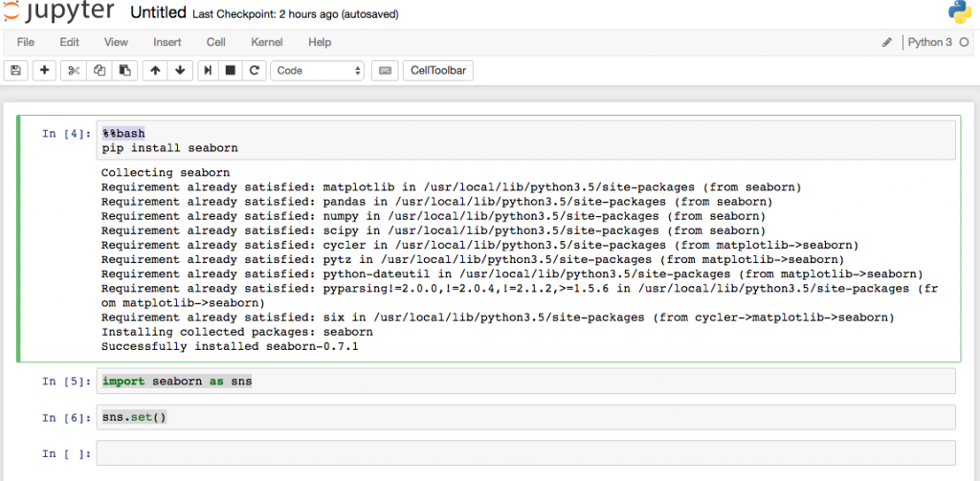
Task: Click the In [5]: prompt
Action: [x=66, y=382]
